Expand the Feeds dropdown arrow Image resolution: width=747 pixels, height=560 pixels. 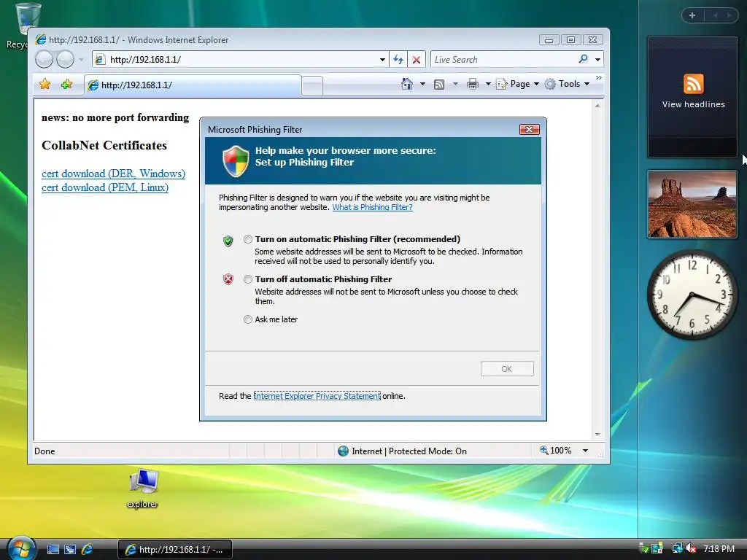click(455, 85)
